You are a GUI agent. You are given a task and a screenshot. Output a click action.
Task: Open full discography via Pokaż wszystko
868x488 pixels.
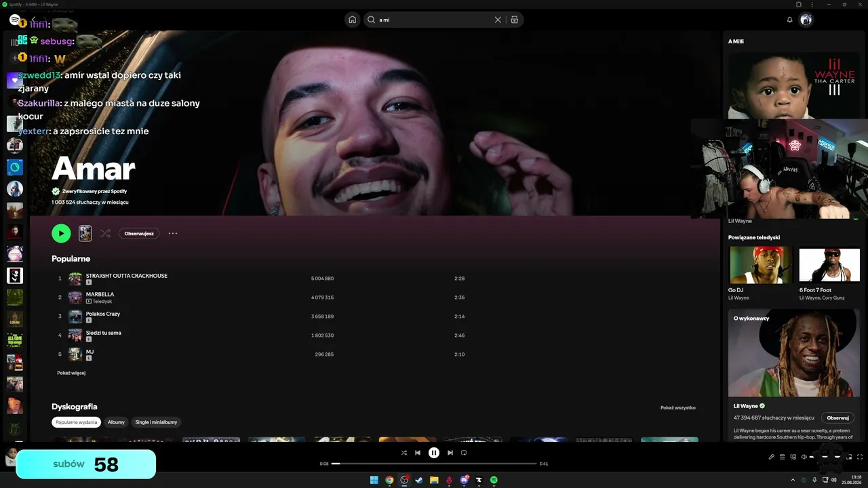click(678, 408)
